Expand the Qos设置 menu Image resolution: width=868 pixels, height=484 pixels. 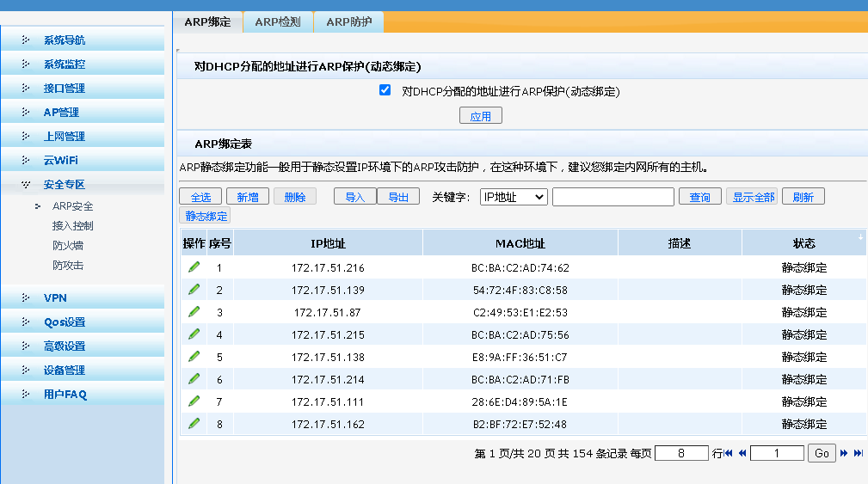[x=83, y=322]
